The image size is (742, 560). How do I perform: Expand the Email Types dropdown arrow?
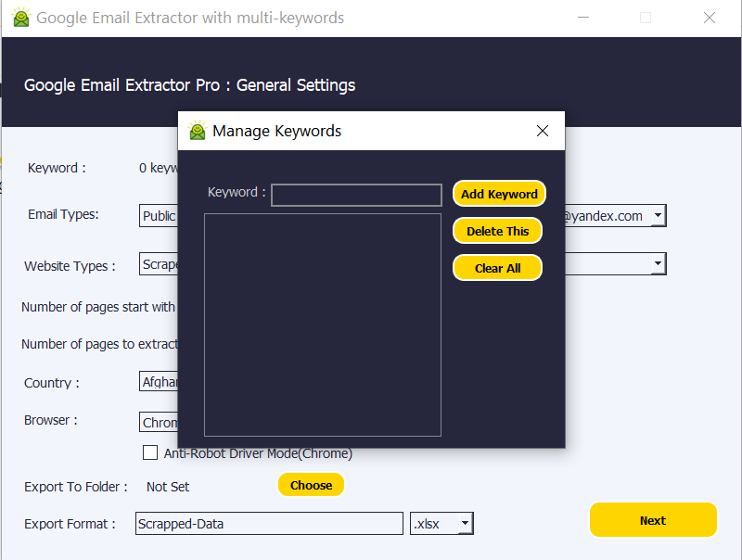click(658, 216)
